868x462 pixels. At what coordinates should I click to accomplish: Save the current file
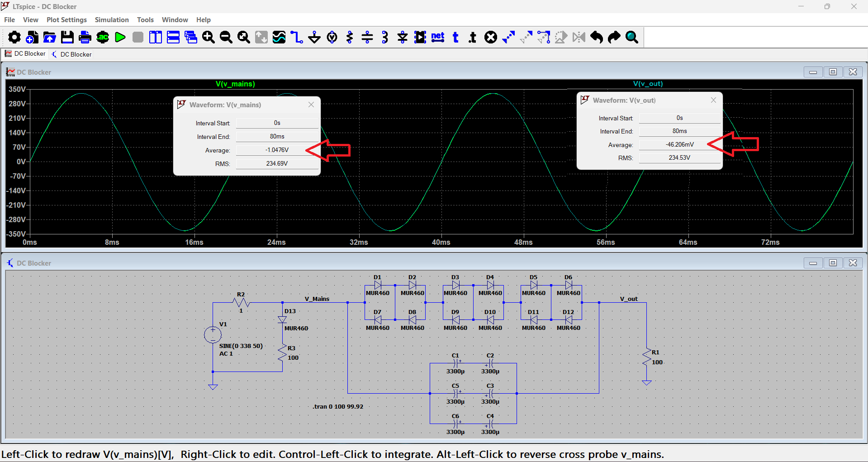pyautogui.click(x=67, y=37)
